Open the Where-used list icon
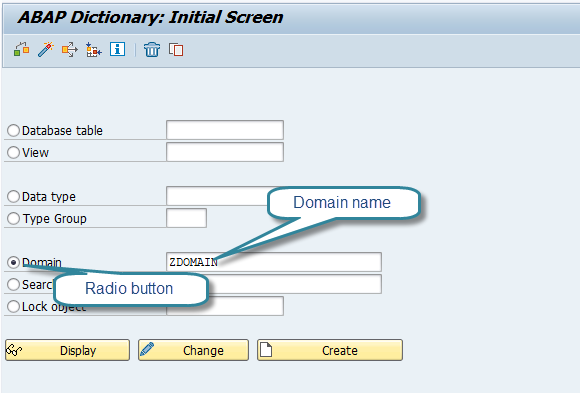The width and height of the screenshot is (580, 393). [70, 49]
